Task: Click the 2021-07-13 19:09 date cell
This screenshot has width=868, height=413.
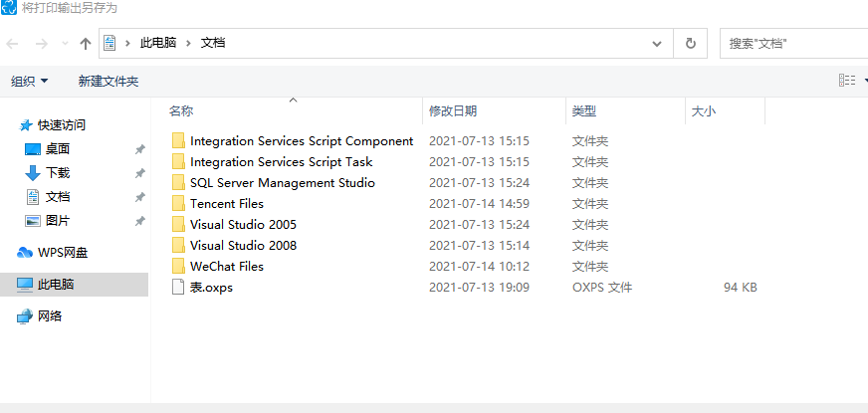Action: pos(480,288)
